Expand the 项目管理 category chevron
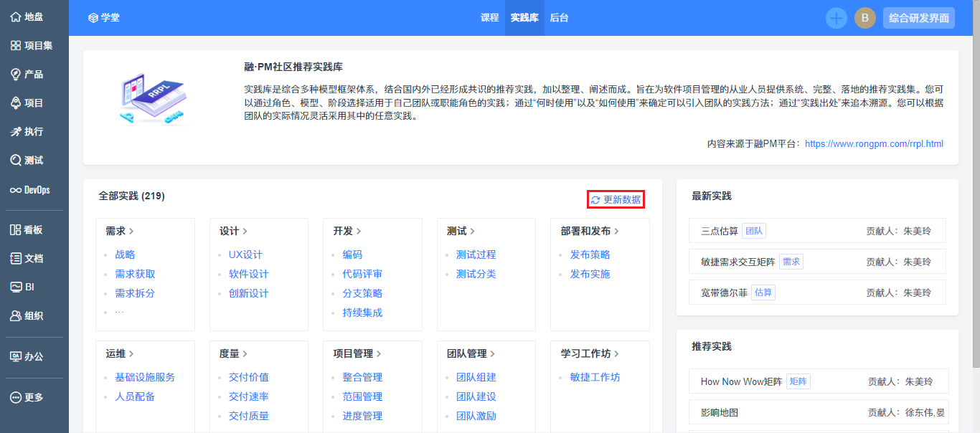Screen dimensions: 980x433 pos(379,354)
